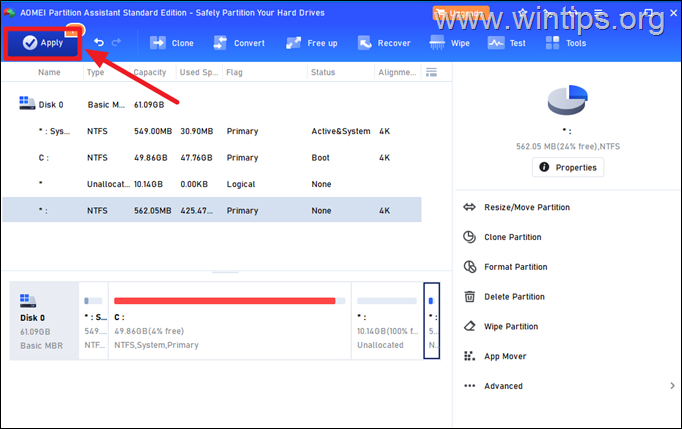Choose Resize/Move Partition
682x429 pixels.
click(527, 207)
